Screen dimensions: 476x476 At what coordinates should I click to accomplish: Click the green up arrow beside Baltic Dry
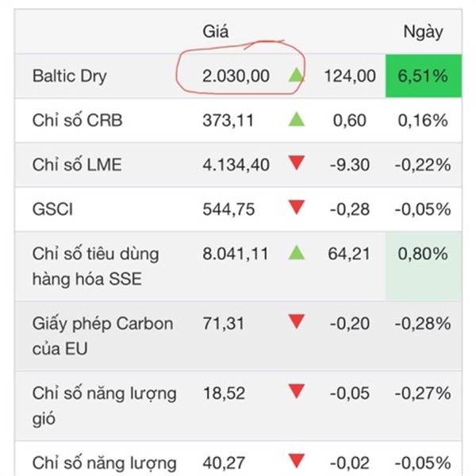click(296, 75)
